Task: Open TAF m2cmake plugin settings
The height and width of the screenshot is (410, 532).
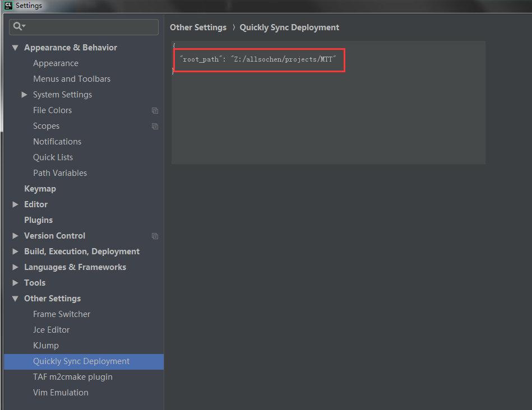Action: click(x=73, y=377)
